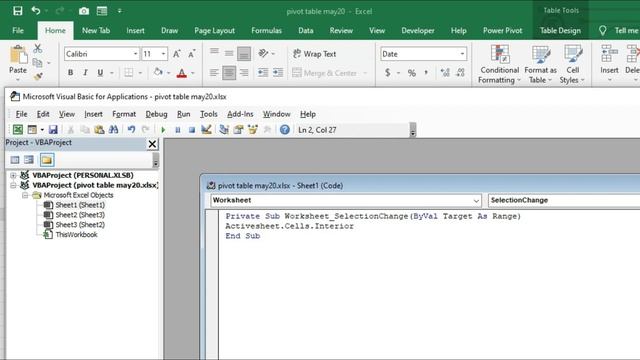Image resolution: width=640 pixels, height=360 pixels.
Task: Open Cell Styles gallery
Action: click(572, 64)
